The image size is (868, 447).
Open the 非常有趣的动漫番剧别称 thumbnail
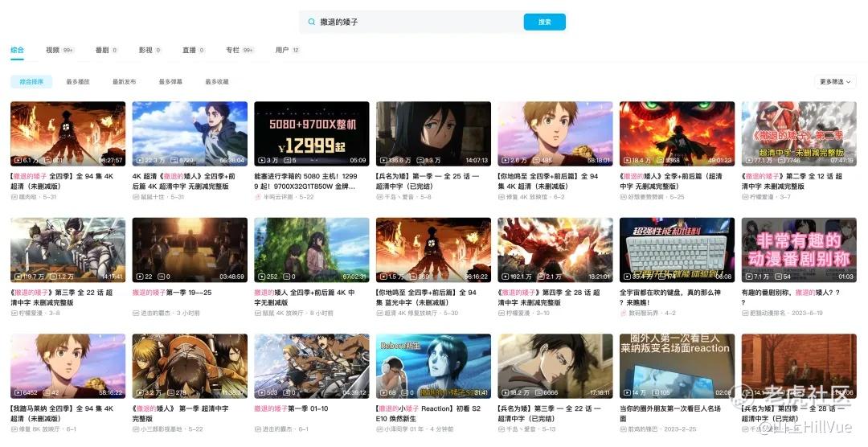[x=799, y=250]
